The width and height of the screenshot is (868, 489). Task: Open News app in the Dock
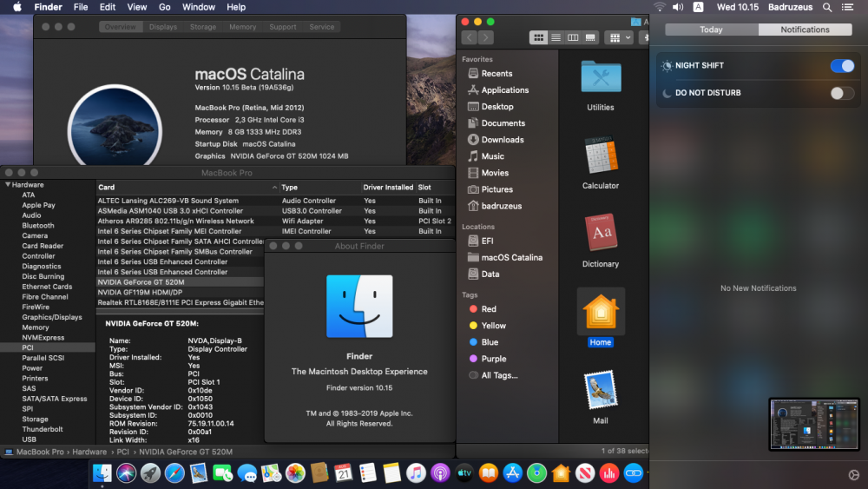(585, 473)
